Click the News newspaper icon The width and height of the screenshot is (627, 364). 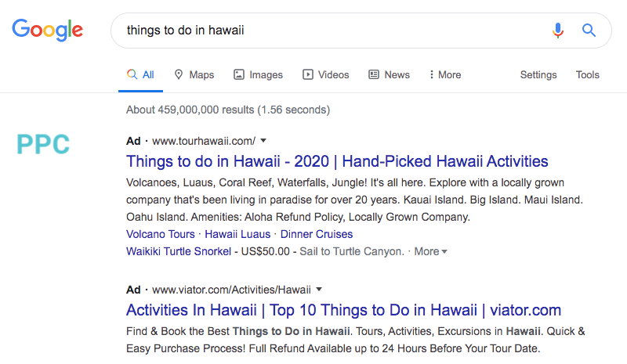pyautogui.click(x=374, y=74)
